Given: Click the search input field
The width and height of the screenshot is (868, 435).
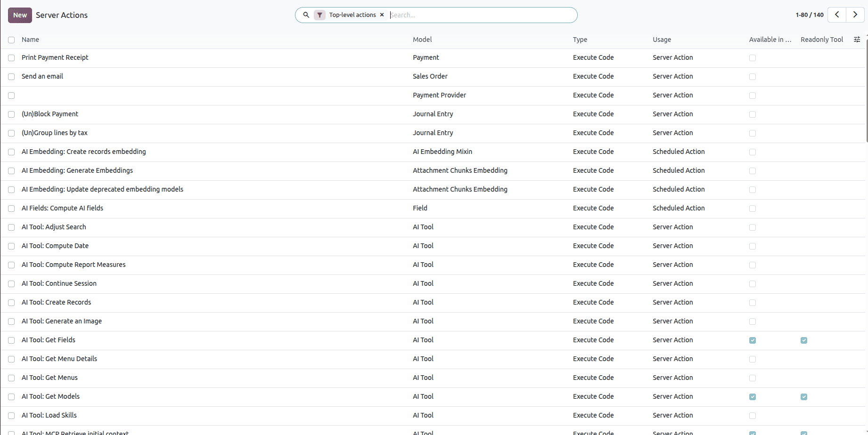Looking at the screenshot, I should click(481, 15).
